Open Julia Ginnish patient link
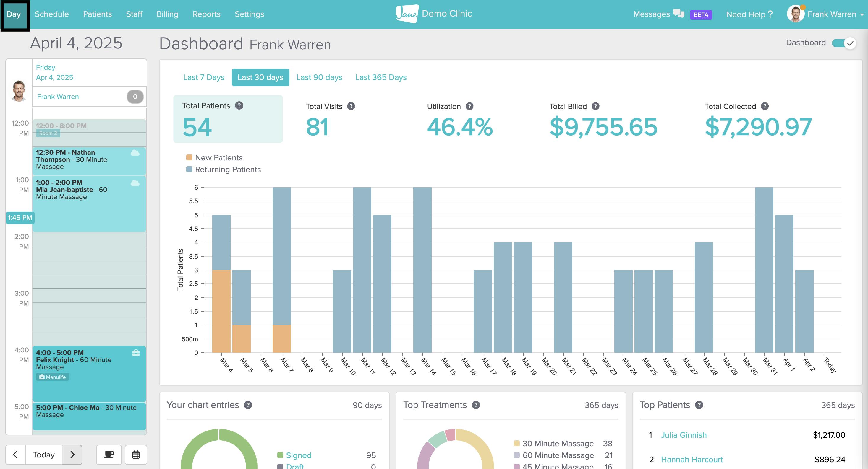This screenshot has width=868, height=469. pyautogui.click(x=684, y=435)
